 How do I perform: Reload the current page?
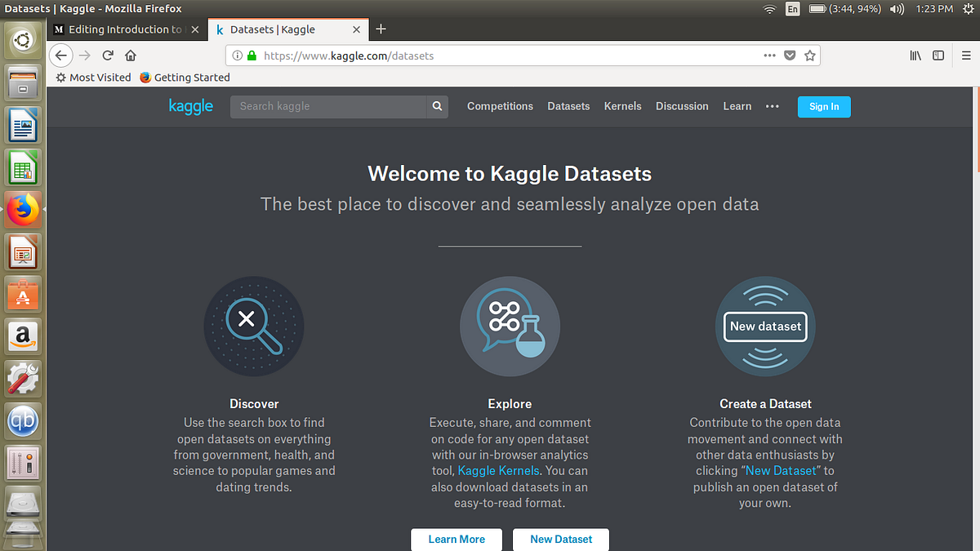pyautogui.click(x=108, y=55)
